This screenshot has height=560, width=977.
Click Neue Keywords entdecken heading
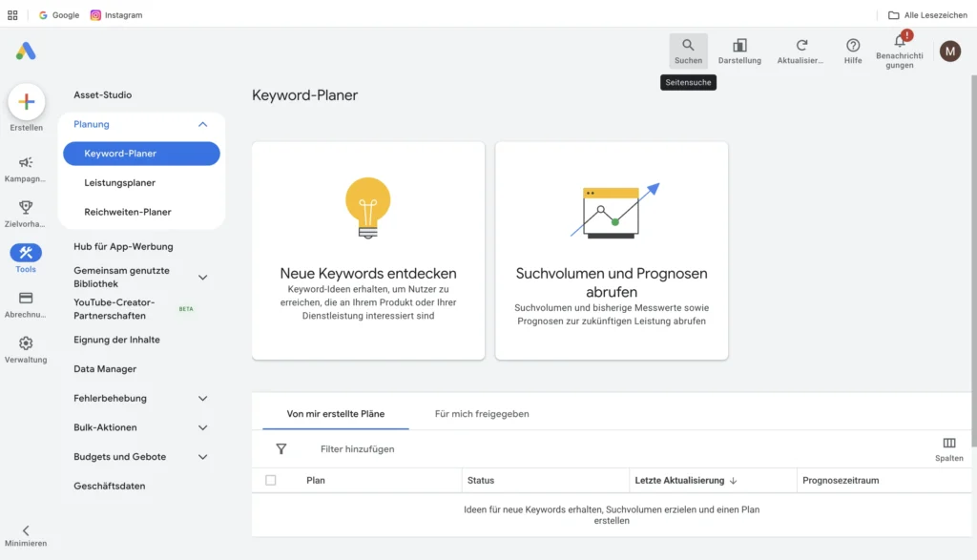368,273
